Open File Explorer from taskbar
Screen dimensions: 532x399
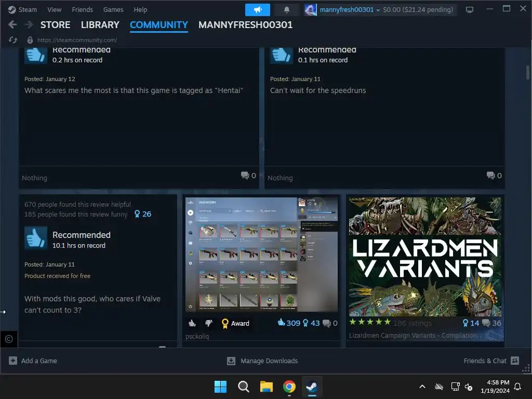[267, 387]
